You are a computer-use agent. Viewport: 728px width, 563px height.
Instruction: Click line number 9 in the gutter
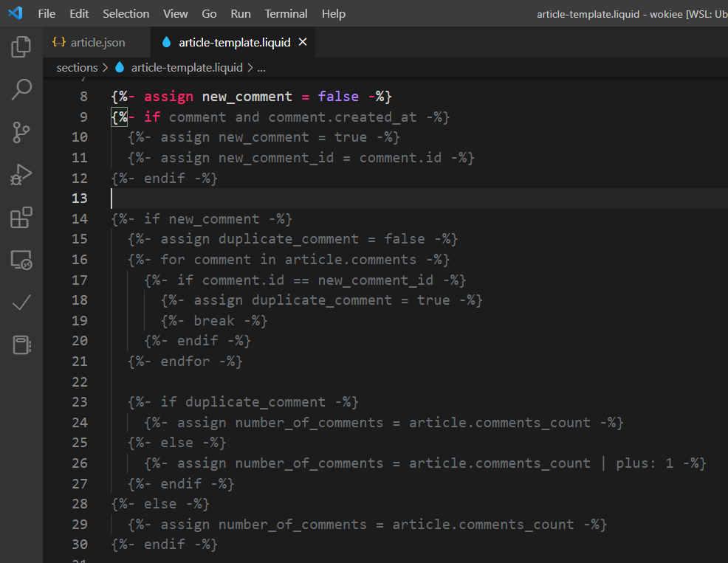tap(83, 117)
